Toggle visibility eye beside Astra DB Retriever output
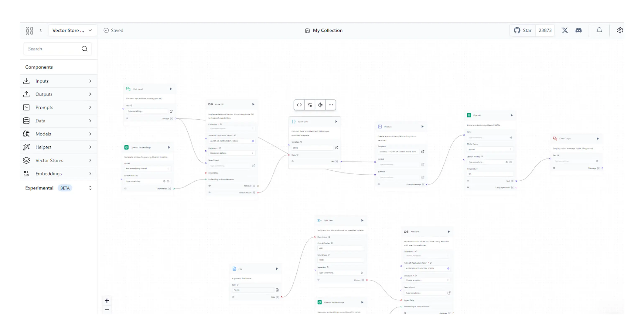Viewport: 644px width, 334px height. 209,186
